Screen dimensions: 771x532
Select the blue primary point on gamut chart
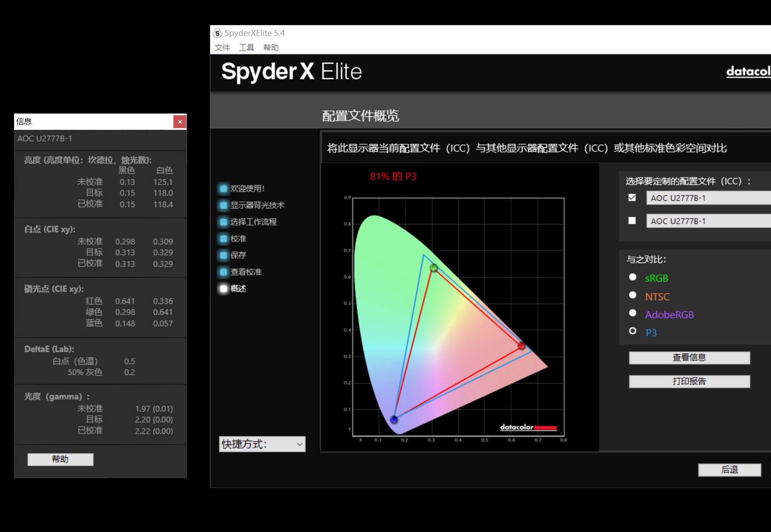click(394, 419)
